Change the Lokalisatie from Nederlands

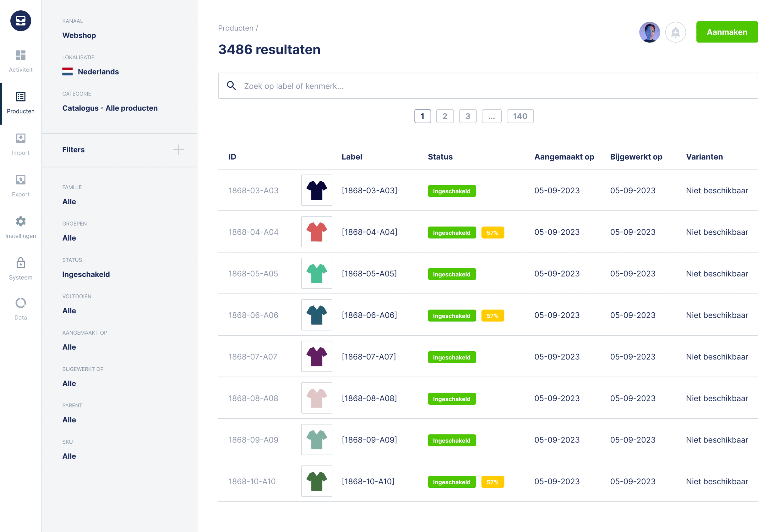tap(98, 72)
